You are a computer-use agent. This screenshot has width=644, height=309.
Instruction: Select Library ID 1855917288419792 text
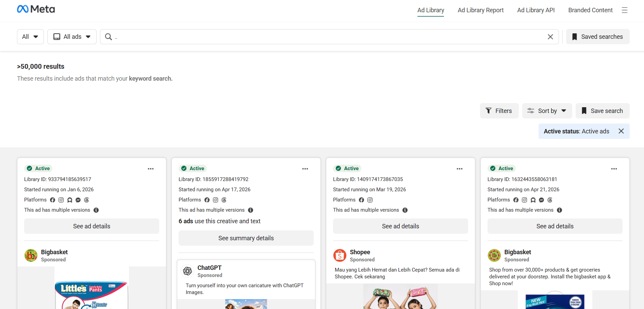tap(213, 179)
